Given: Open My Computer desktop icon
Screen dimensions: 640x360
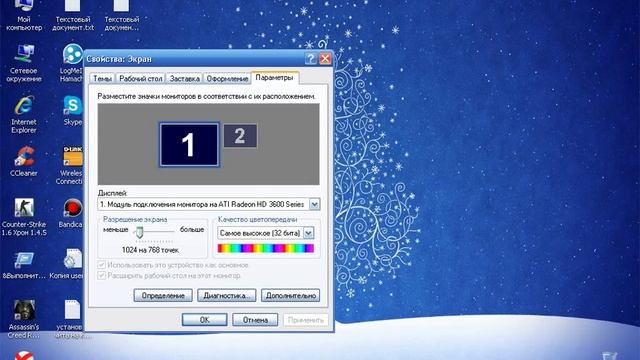Looking at the screenshot, I should coord(24,16).
